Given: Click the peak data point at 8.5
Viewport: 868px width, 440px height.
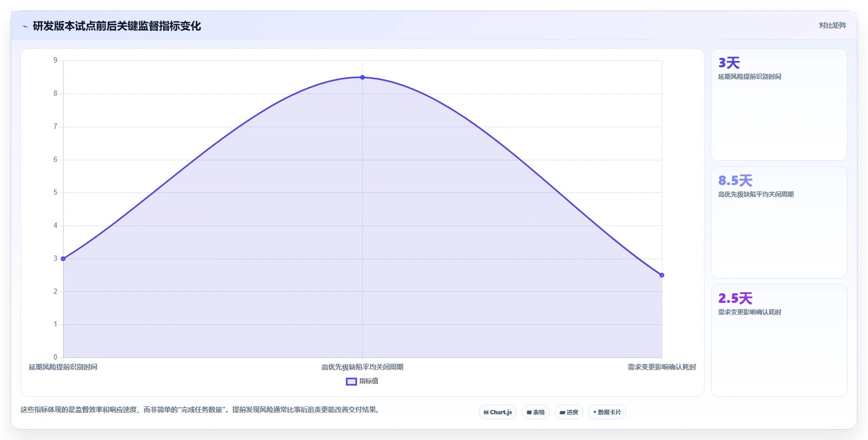Looking at the screenshot, I should point(362,77).
